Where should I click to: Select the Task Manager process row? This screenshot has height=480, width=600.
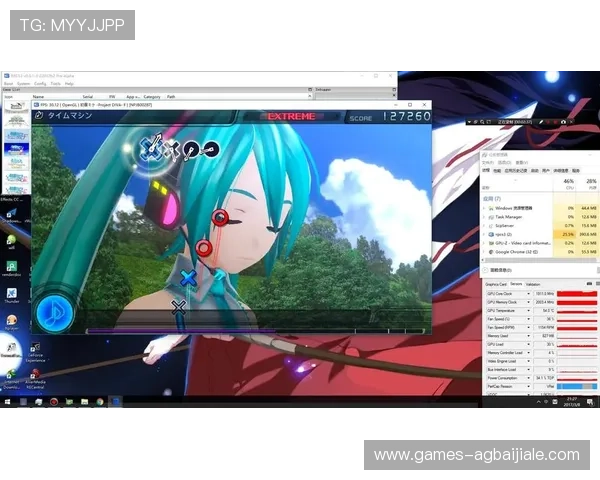510,216
